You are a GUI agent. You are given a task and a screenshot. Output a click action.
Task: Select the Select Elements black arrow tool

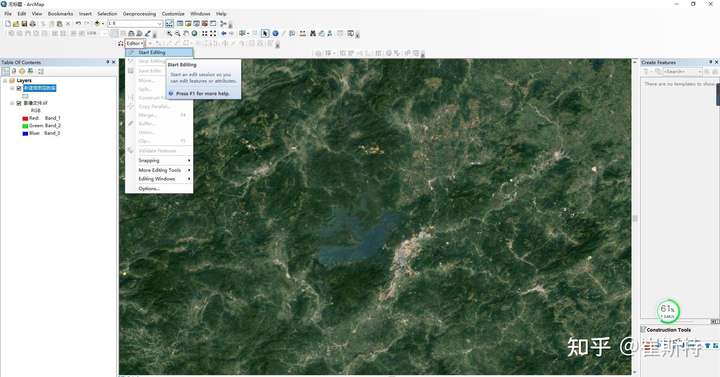coord(265,34)
